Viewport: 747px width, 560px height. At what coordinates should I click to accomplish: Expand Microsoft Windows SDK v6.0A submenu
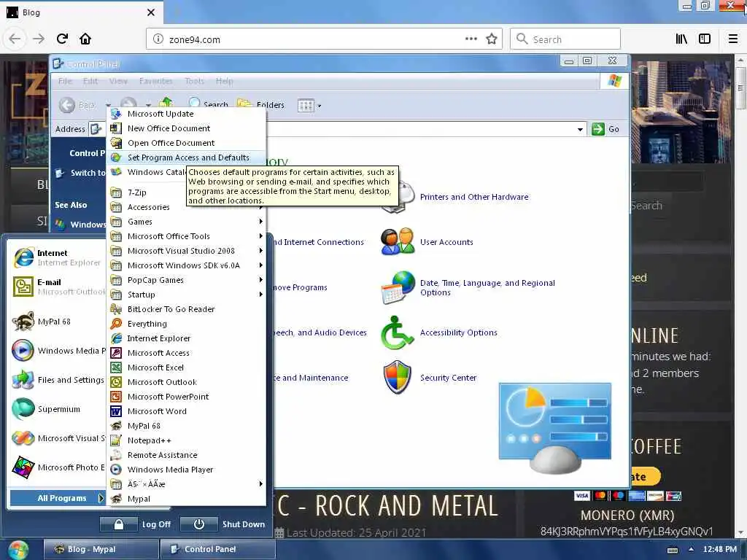pos(187,265)
